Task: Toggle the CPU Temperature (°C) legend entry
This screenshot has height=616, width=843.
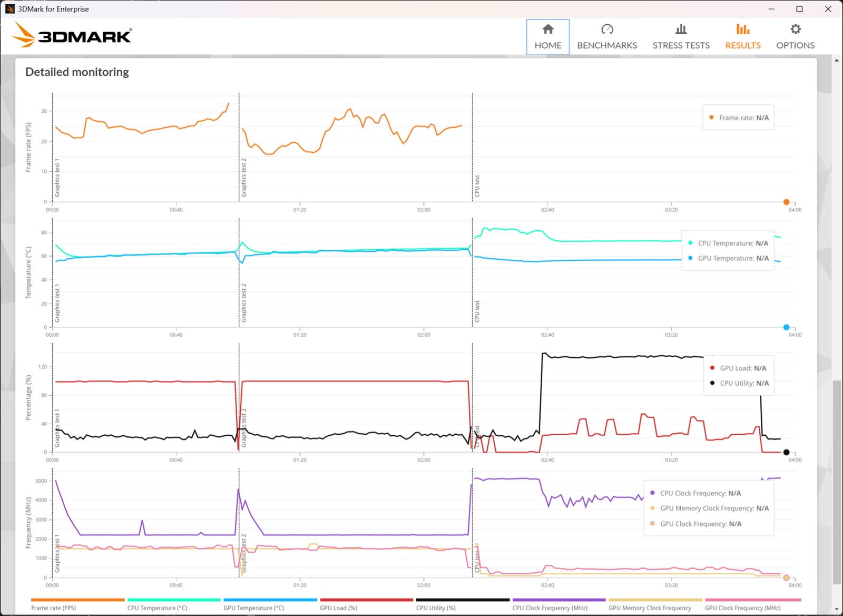Action: 174,604
